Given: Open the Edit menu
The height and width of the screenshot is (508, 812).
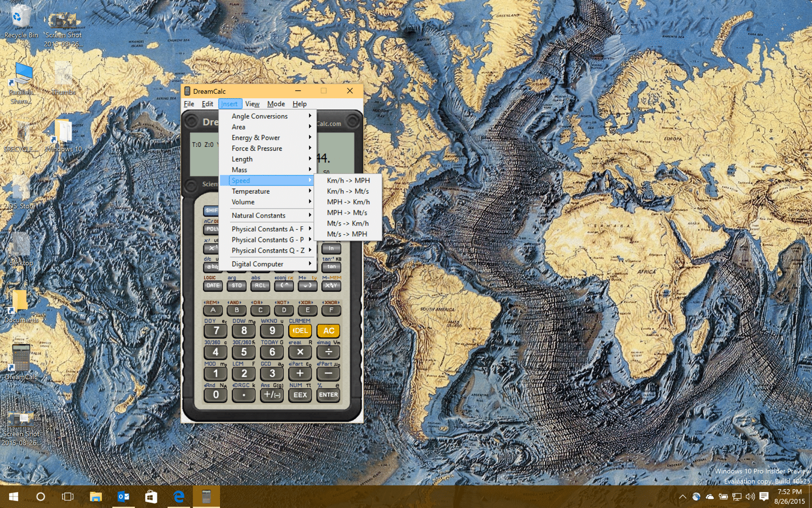Looking at the screenshot, I should 207,104.
